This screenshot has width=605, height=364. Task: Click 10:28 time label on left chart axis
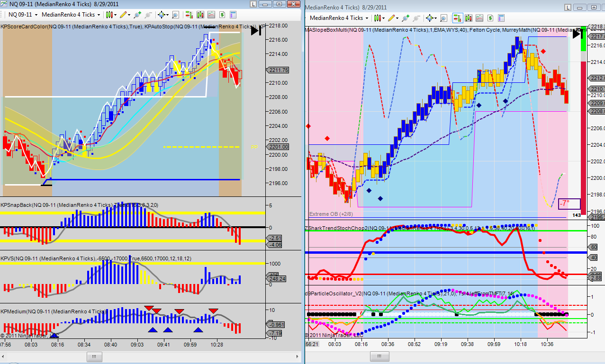coord(217,345)
